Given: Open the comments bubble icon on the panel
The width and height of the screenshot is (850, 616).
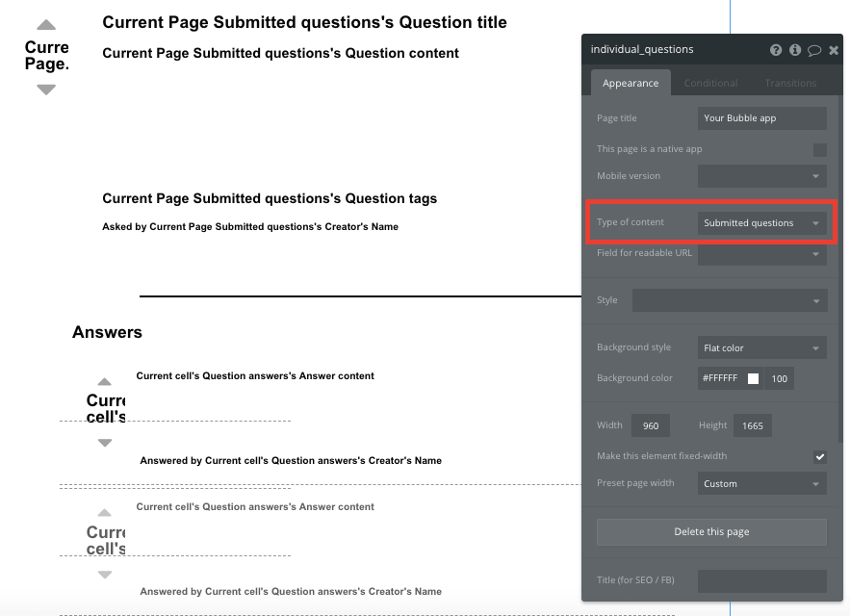Looking at the screenshot, I should coord(813,49).
